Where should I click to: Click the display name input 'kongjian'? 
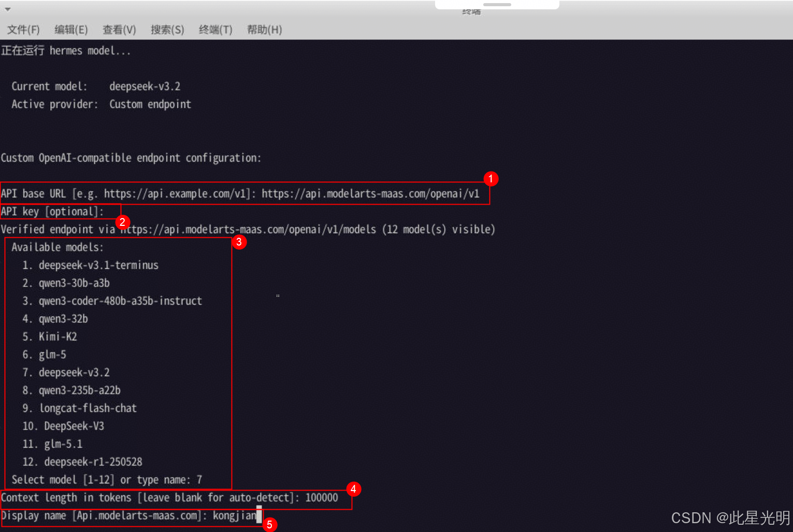pos(235,516)
